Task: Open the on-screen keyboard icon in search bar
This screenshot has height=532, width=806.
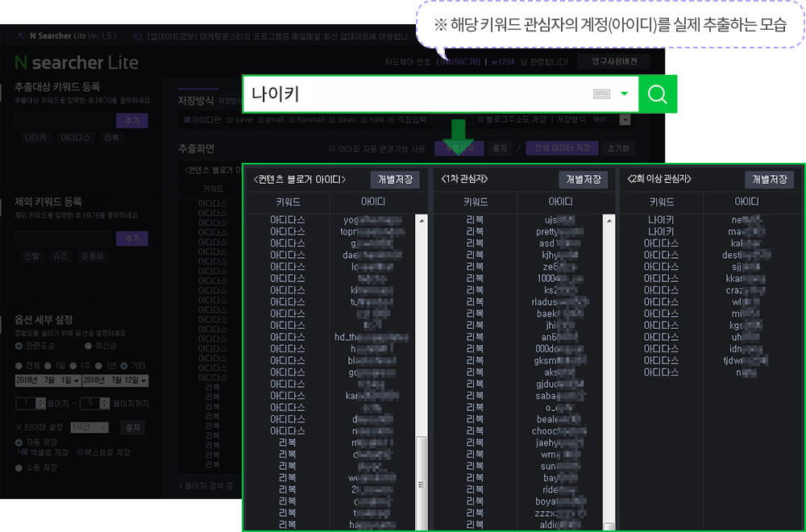Action: [601, 94]
